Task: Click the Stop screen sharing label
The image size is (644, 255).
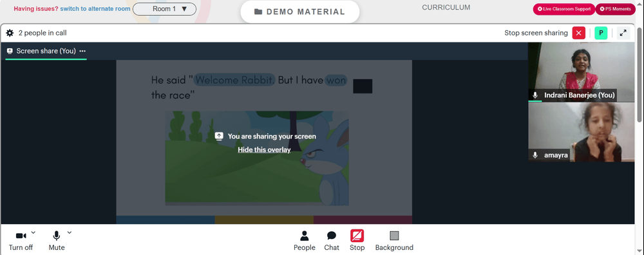Action: point(536,33)
